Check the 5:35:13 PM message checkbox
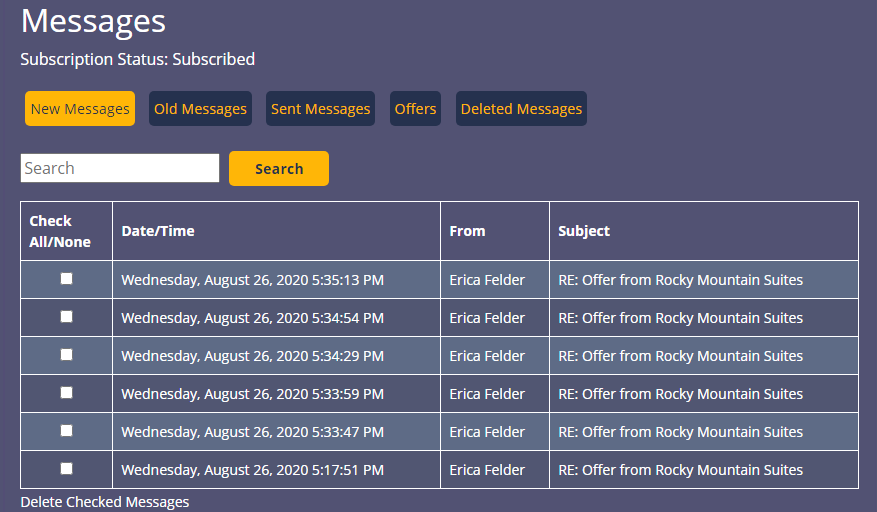877x512 pixels. (67, 279)
